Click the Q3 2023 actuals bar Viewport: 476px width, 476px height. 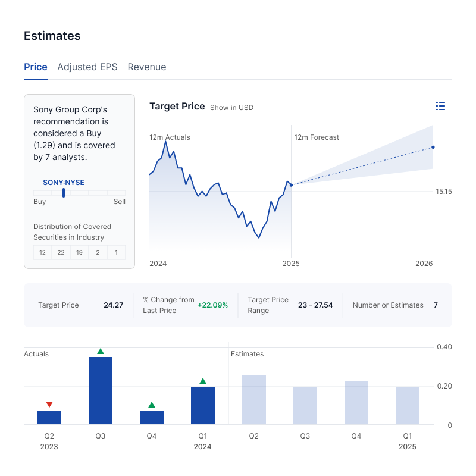101,391
